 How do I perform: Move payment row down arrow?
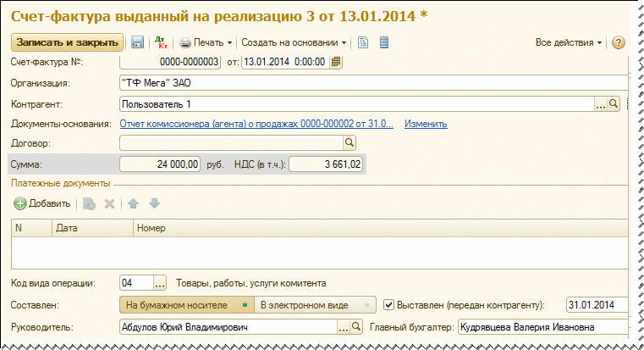[154, 203]
